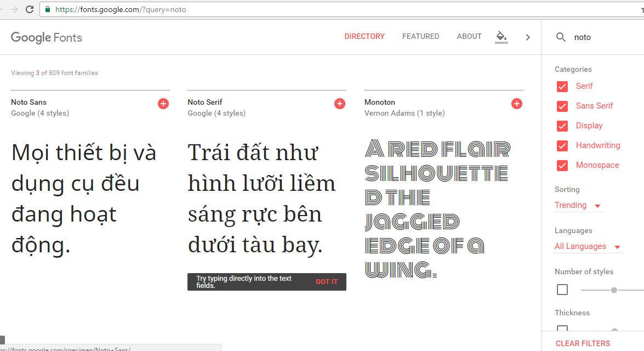Screen dimensions: 644x351
Task: Dismiss tip with GOT IT button
Action: click(x=327, y=282)
